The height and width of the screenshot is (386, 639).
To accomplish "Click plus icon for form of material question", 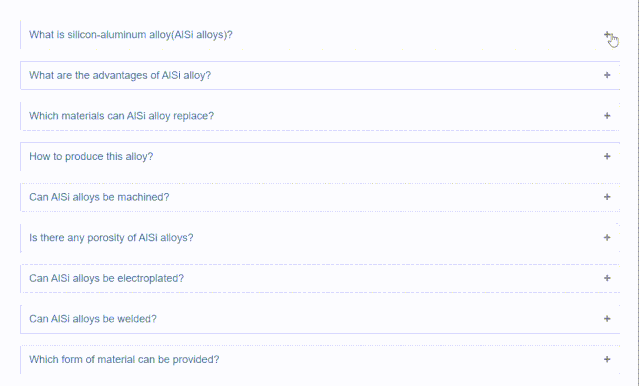I will (x=607, y=359).
